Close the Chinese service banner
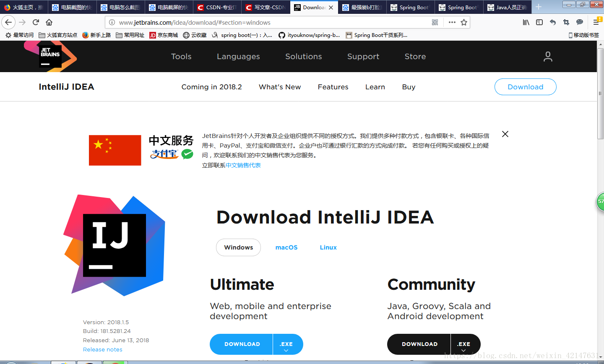This screenshot has height=364, width=604. coord(505,134)
